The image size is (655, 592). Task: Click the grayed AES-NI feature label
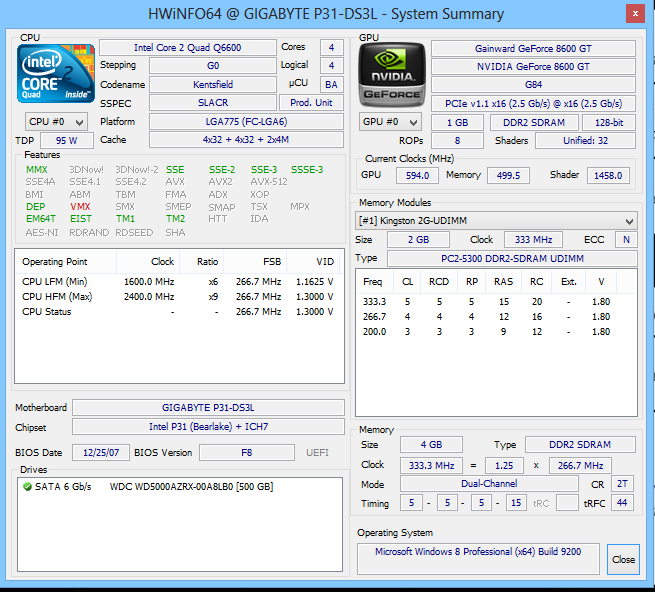click(x=42, y=233)
